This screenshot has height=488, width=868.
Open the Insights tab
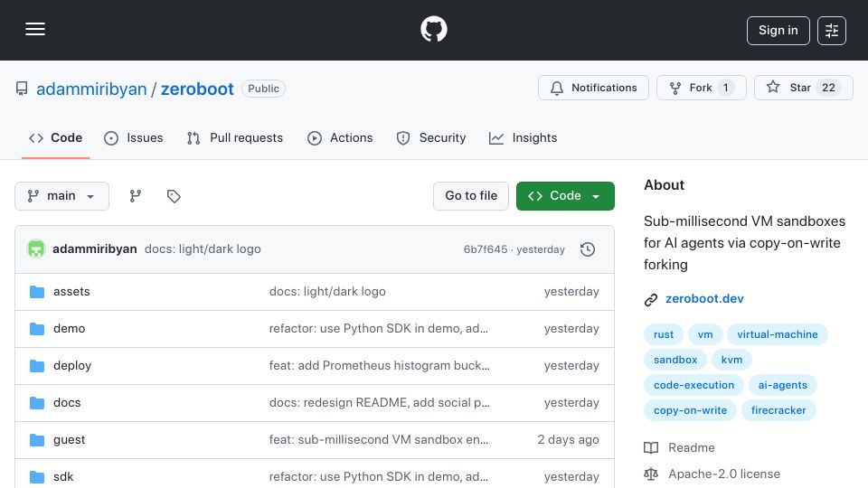[x=524, y=137]
